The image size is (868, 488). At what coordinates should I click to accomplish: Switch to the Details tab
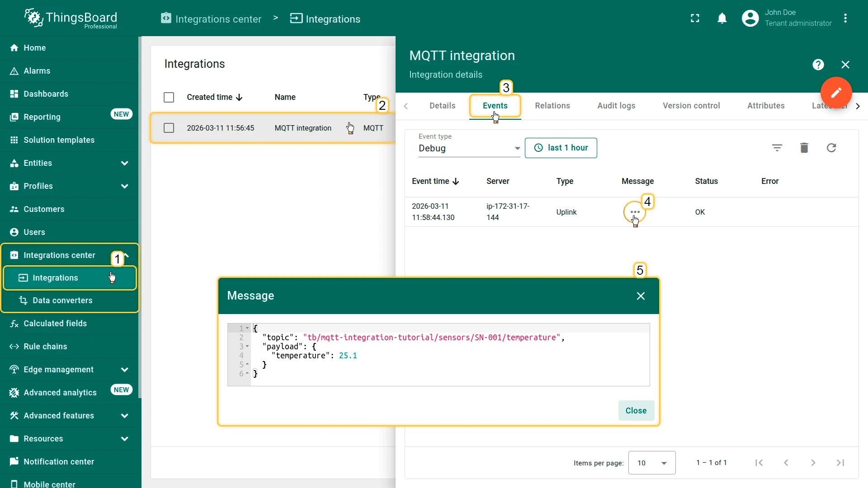tap(442, 106)
